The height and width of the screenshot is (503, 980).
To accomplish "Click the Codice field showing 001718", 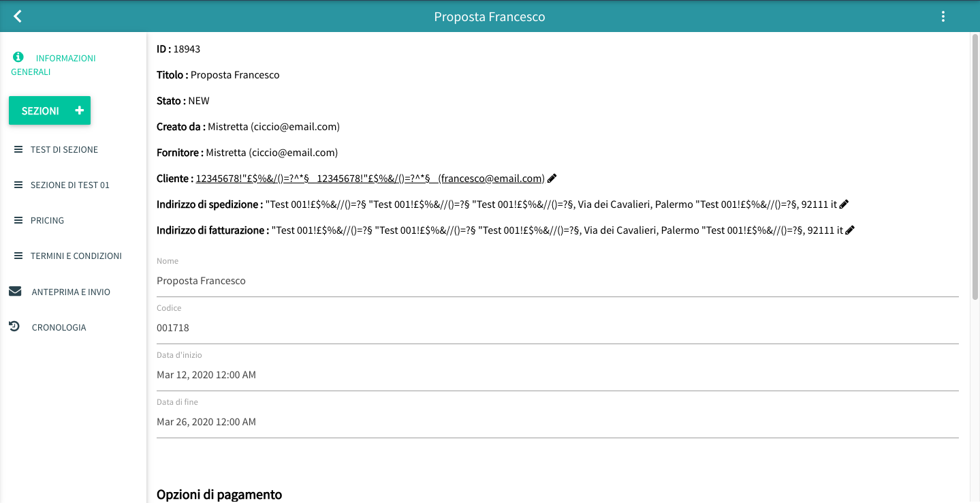I will point(557,328).
